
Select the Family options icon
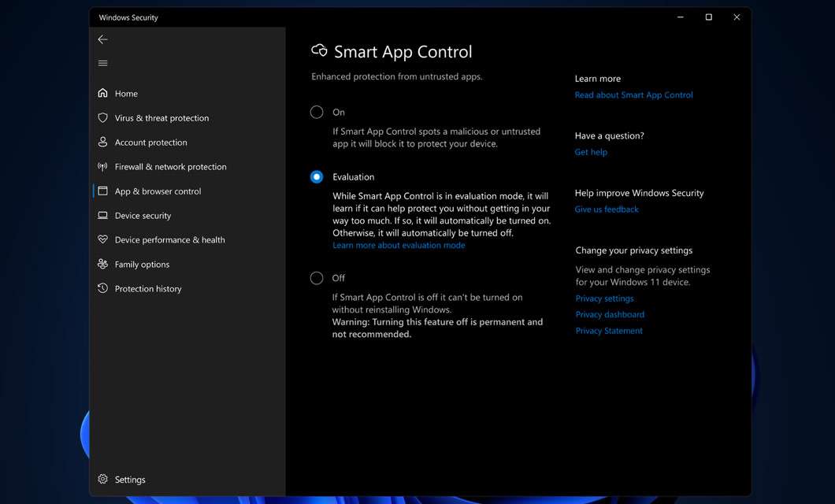point(103,264)
